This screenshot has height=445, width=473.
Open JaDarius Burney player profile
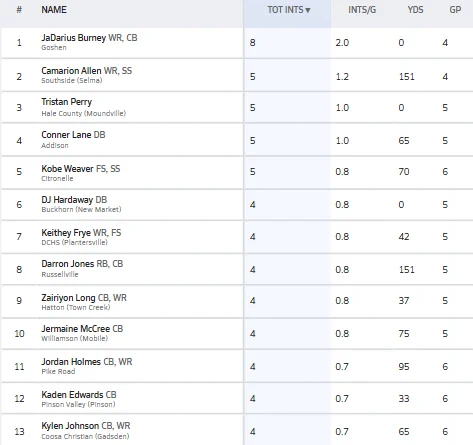pos(74,38)
